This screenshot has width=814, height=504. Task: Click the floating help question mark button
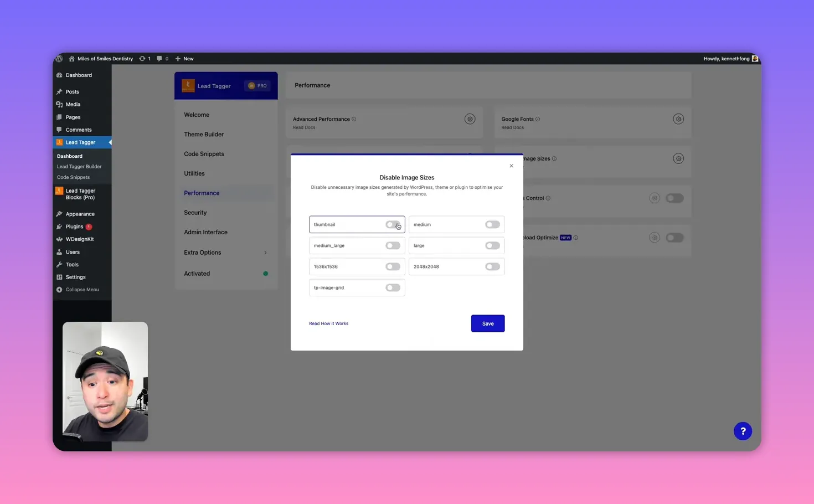point(743,431)
